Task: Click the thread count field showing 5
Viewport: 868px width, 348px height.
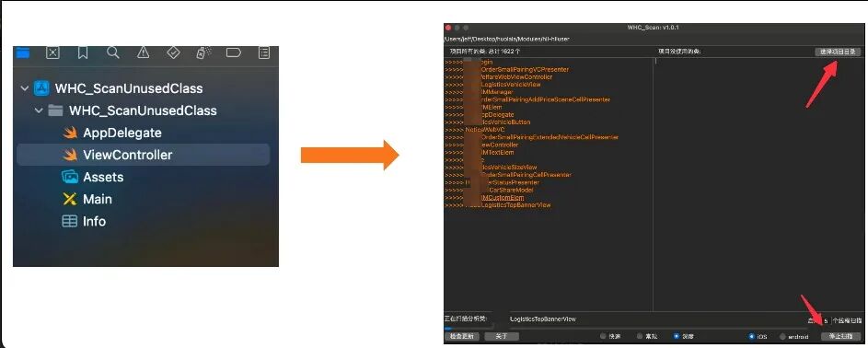Action: tap(826, 320)
